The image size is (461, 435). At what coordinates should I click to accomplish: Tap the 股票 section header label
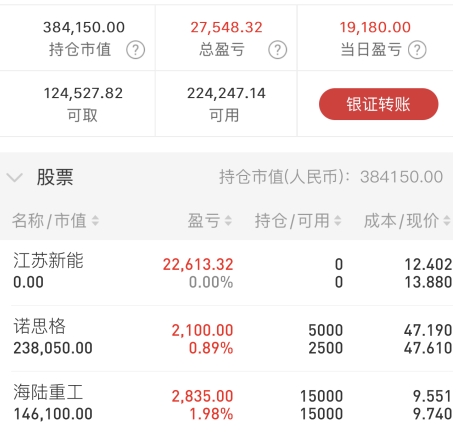[x=55, y=177]
